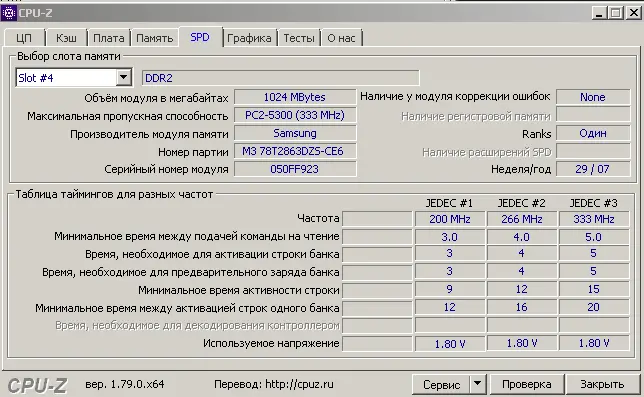Click the JEDEC #2 column header
Screen dimensions: 644x397
[x=522, y=203]
